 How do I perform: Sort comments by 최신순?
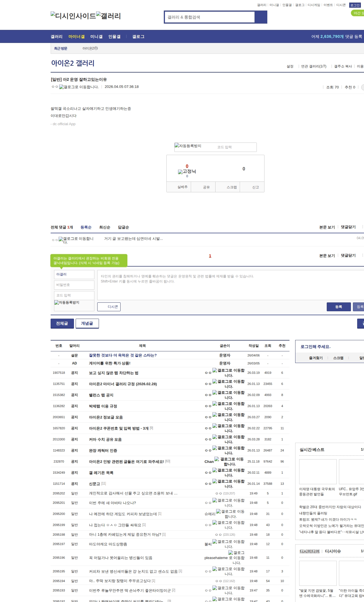pos(105,227)
